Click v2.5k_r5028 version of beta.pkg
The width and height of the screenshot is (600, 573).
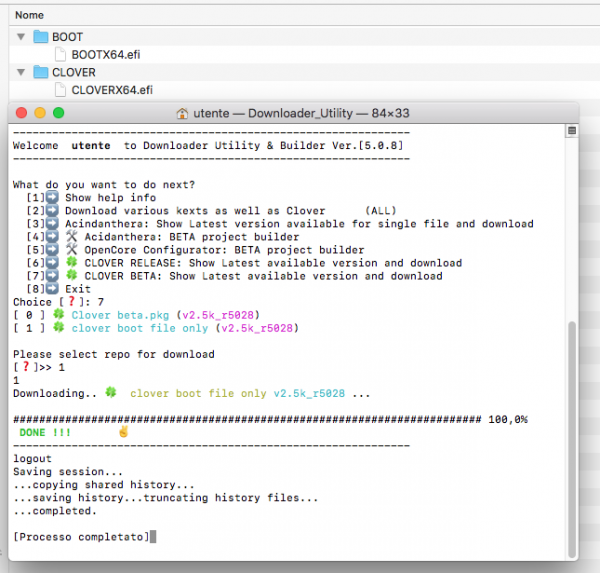tap(218, 315)
